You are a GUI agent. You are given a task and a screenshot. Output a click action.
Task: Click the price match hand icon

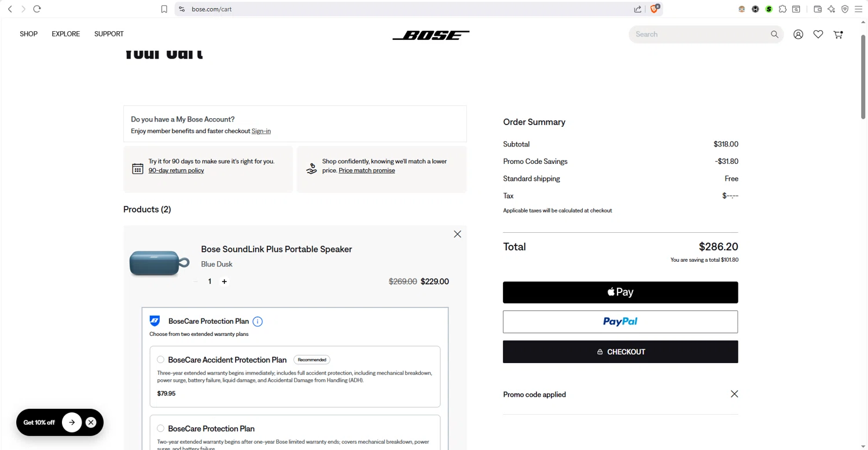[311, 169]
